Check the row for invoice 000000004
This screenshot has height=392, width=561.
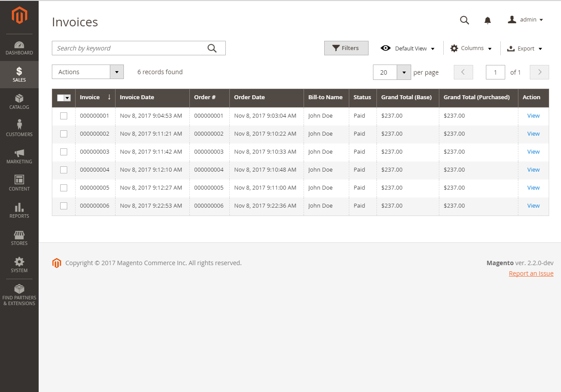pos(63,169)
